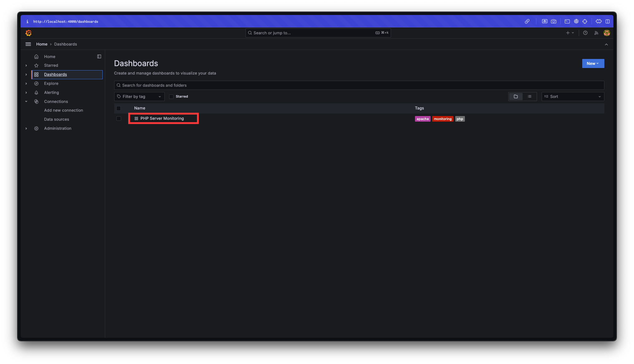Switch to list view icon

[x=529, y=97]
